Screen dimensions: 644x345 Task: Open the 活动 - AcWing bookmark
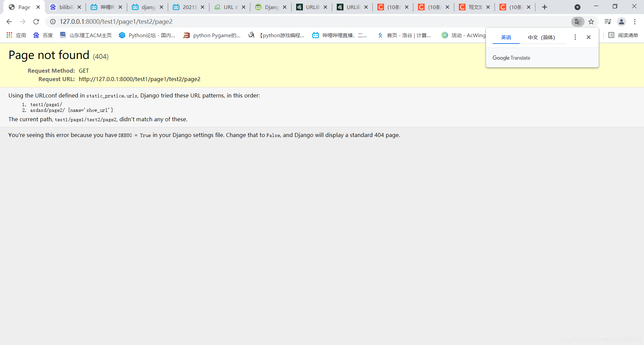coord(463,35)
